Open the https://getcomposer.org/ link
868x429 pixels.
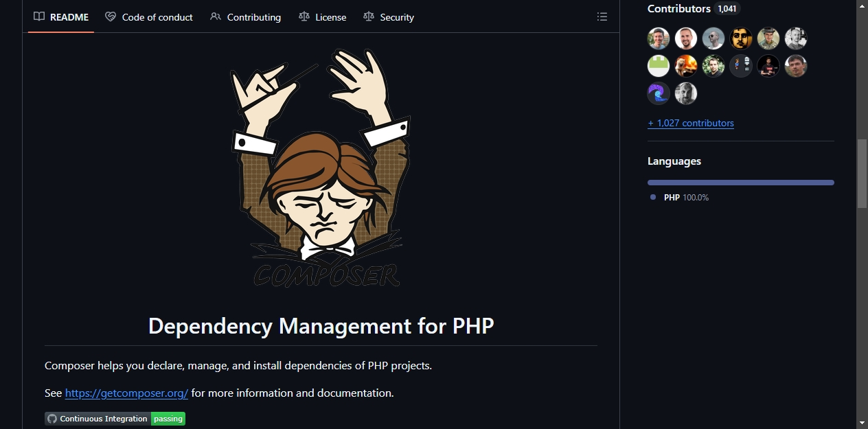coord(126,393)
